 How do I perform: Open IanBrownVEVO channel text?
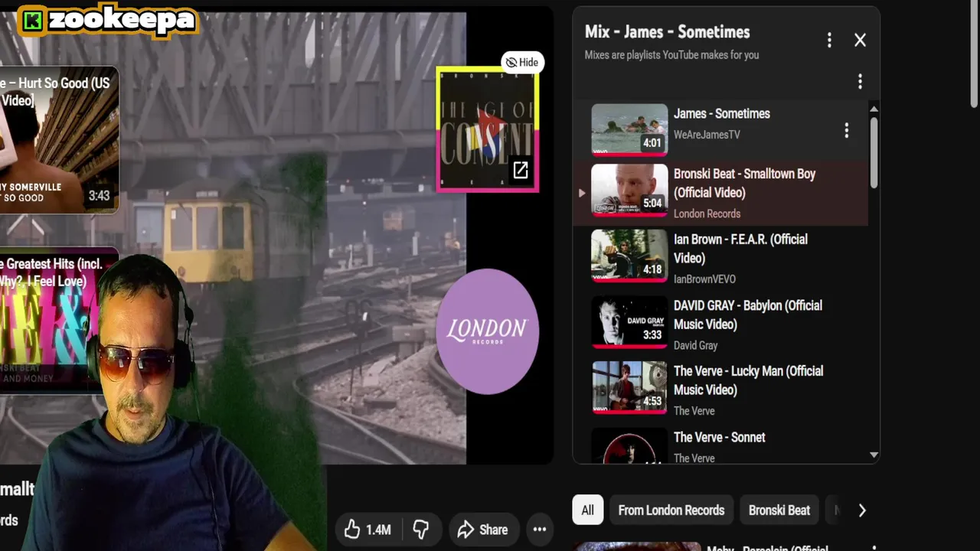point(704,279)
